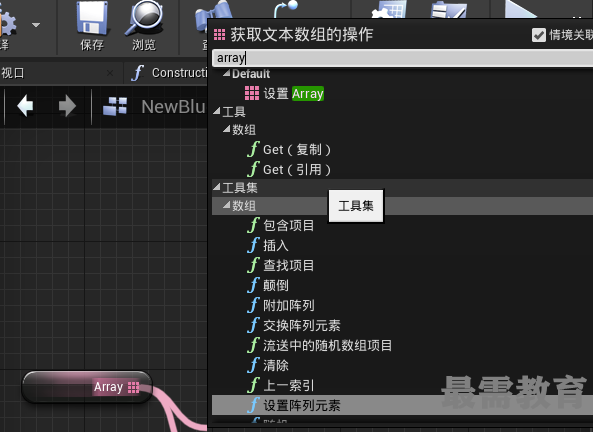Close the viewport tab with its X
The height and width of the screenshot is (432, 593).
(x=110, y=73)
